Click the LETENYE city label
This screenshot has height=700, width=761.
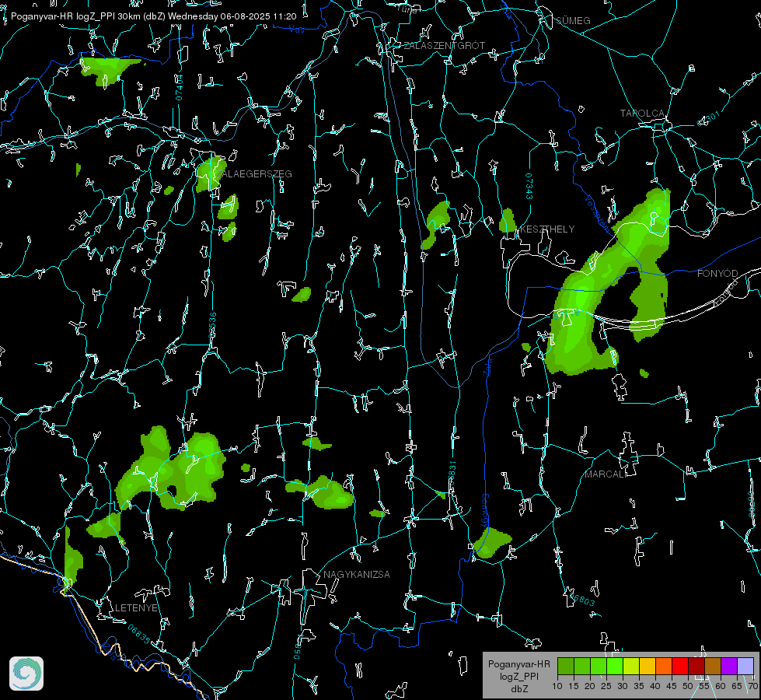tap(136, 607)
